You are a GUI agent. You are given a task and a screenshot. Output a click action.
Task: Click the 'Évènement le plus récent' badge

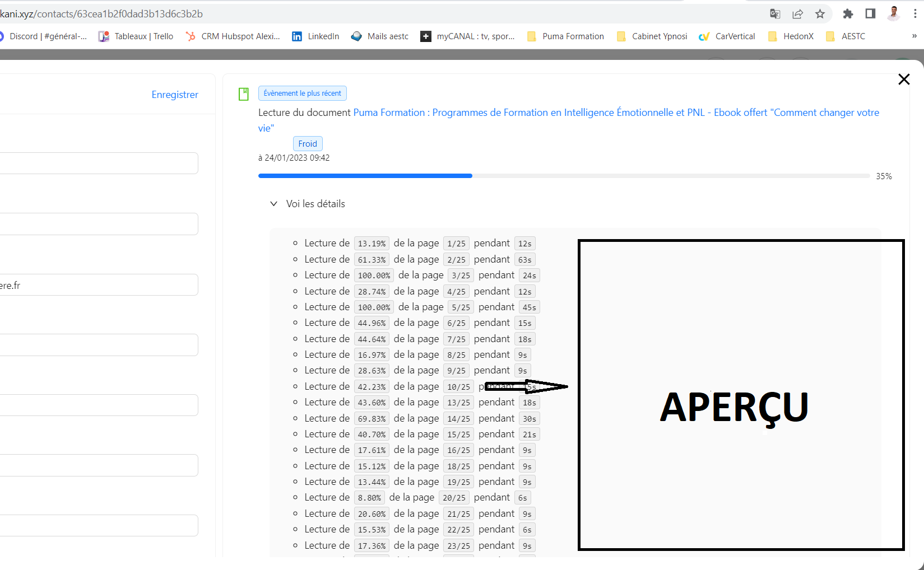(303, 94)
